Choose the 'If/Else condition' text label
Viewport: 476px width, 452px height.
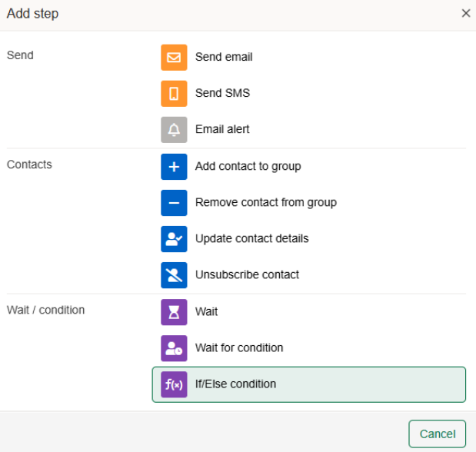coord(235,384)
